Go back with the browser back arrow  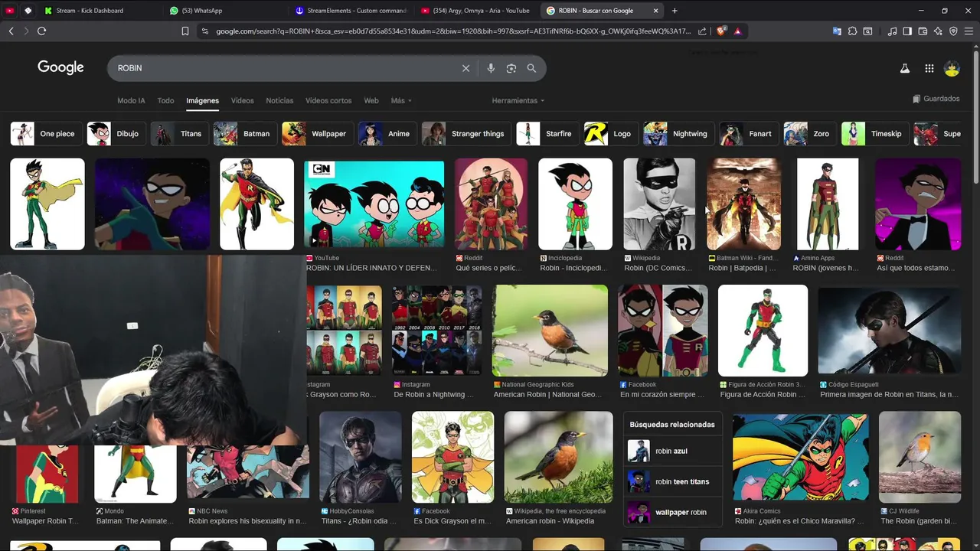point(11,31)
